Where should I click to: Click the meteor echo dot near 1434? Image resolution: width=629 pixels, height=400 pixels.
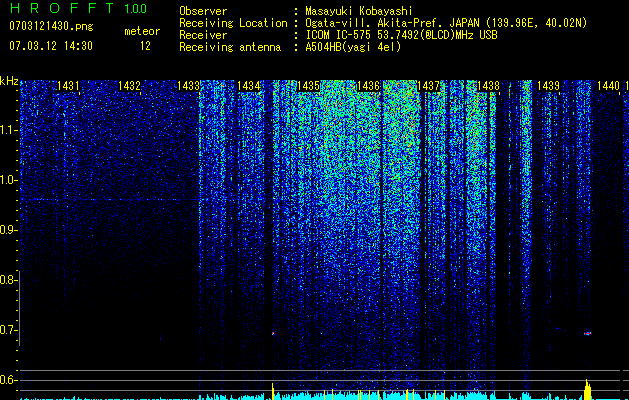(273, 333)
